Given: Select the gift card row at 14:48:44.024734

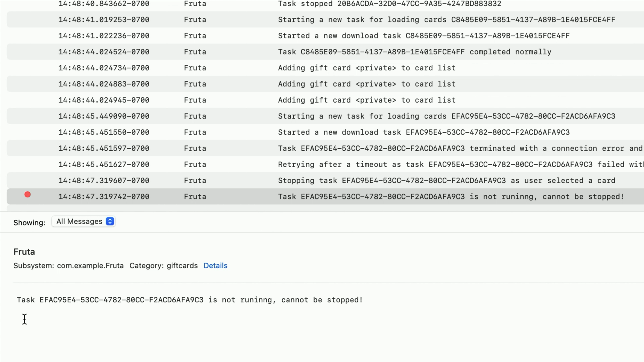Looking at the screenshot, I should pyautogui.click(x=325, y=68).
